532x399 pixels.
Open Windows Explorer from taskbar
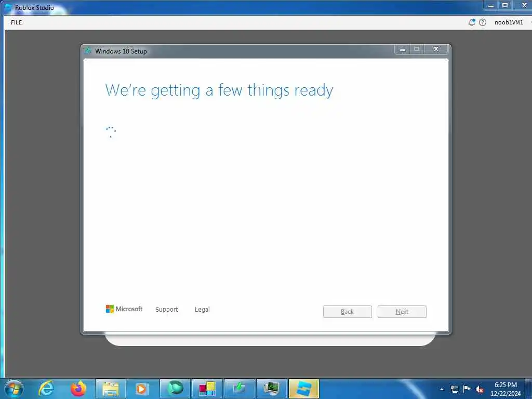111,389
